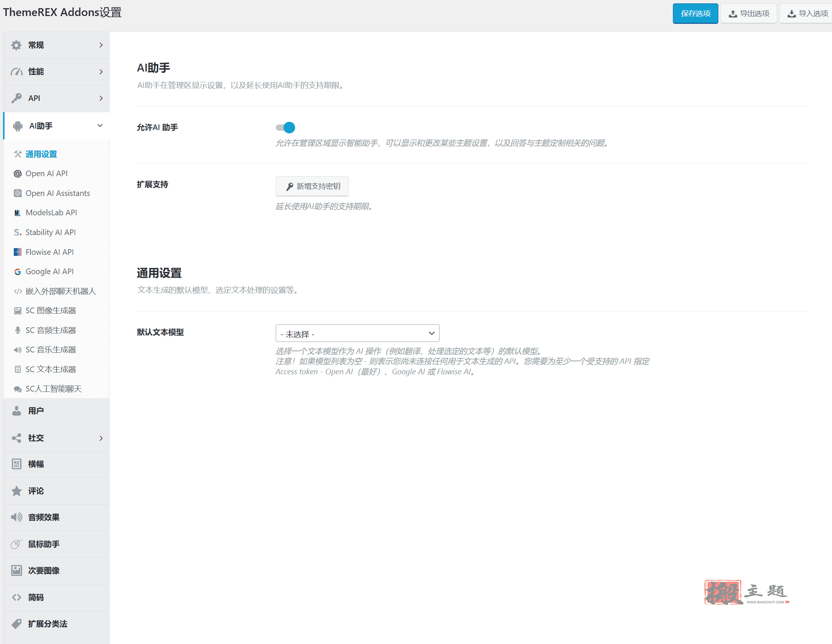Click the Google logo icon in sidebar

[x=18, y=272]
